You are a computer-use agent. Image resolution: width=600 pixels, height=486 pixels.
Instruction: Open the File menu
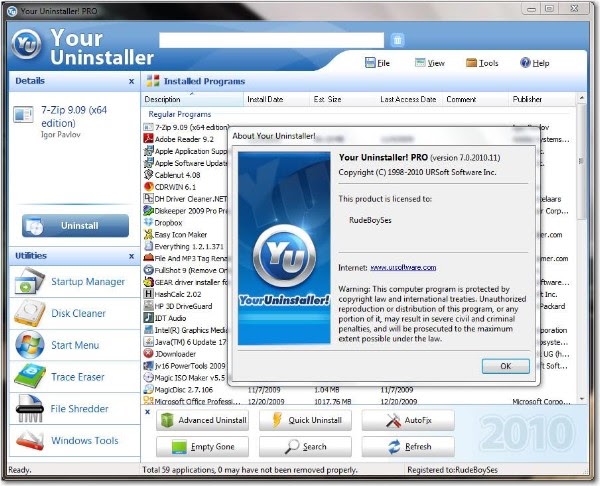pyautogui.click(x=377, y=63)
